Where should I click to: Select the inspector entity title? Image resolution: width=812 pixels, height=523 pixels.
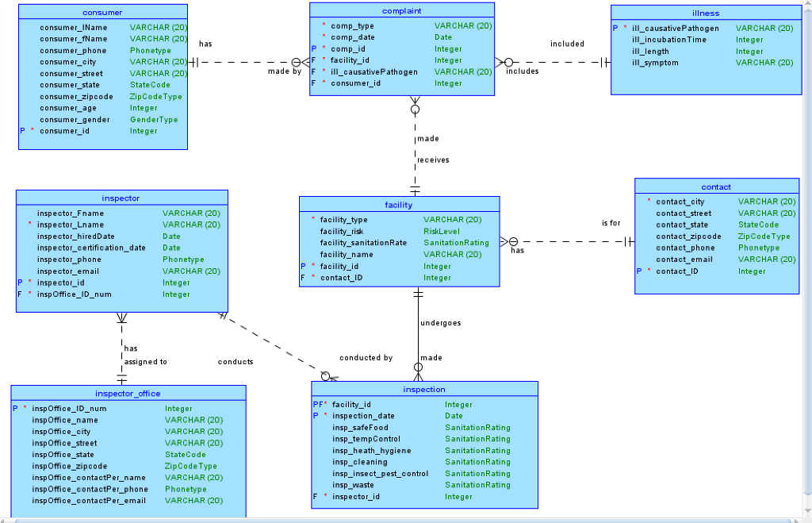121,198
